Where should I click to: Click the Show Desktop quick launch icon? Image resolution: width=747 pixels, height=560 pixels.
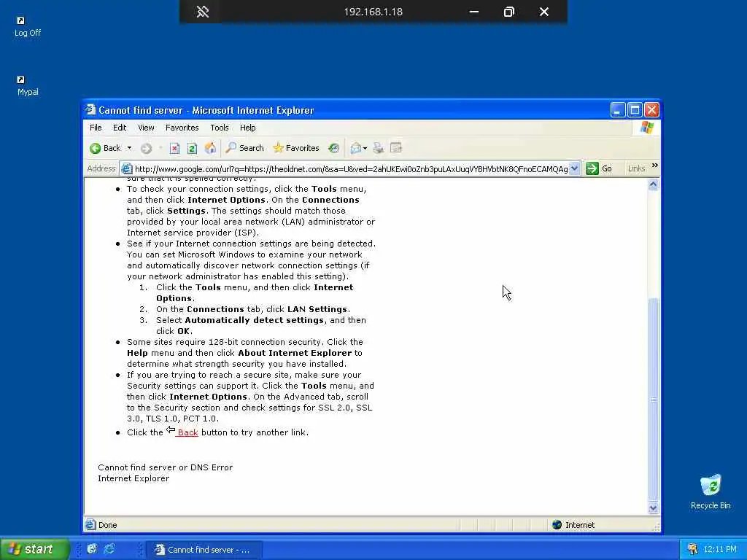pos(92,549)
